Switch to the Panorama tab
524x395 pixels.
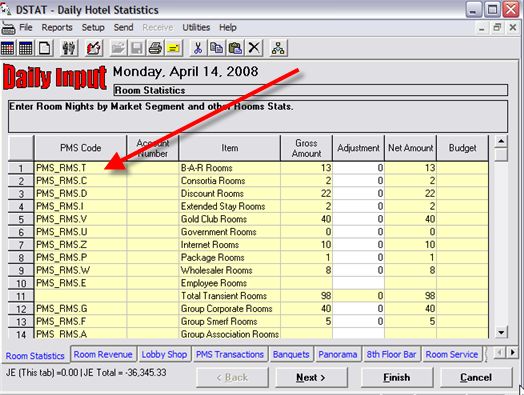(338, 355)
